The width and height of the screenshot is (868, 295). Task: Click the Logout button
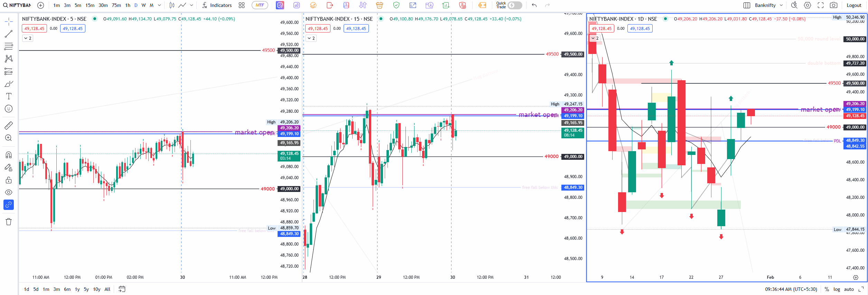[x=854, y=5]
